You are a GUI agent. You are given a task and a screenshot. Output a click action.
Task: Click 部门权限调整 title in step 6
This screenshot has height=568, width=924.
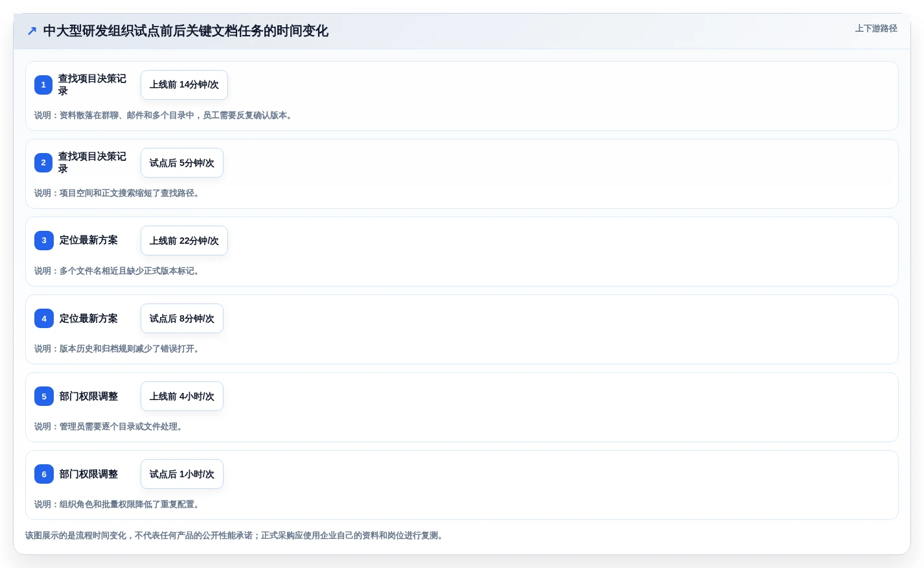(89, 474)
